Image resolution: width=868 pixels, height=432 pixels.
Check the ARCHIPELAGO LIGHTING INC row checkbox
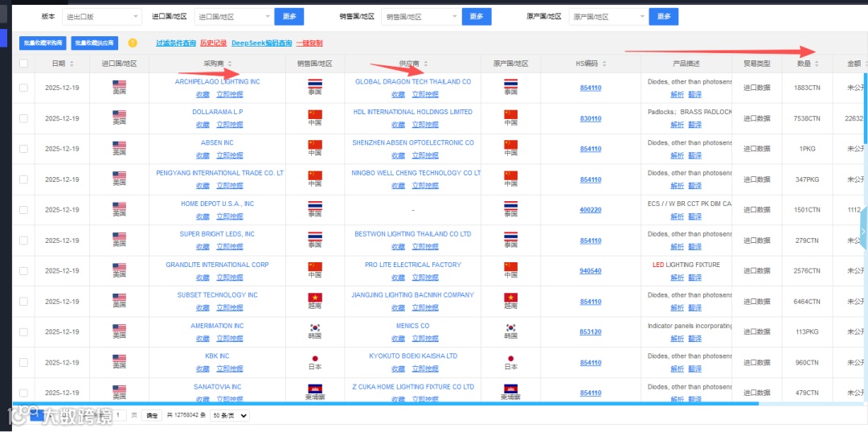coord(23,88)
